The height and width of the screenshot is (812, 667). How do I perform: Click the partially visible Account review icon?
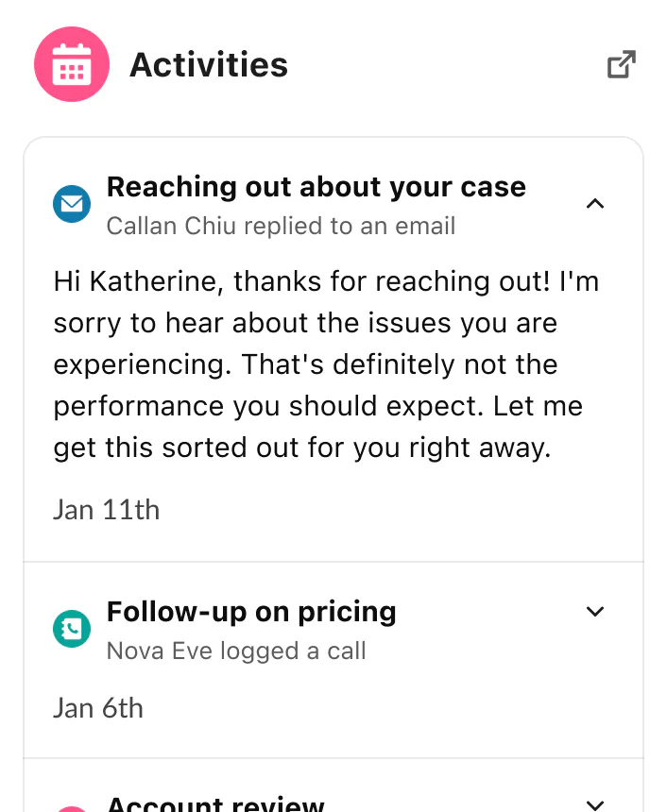[72, 808]
